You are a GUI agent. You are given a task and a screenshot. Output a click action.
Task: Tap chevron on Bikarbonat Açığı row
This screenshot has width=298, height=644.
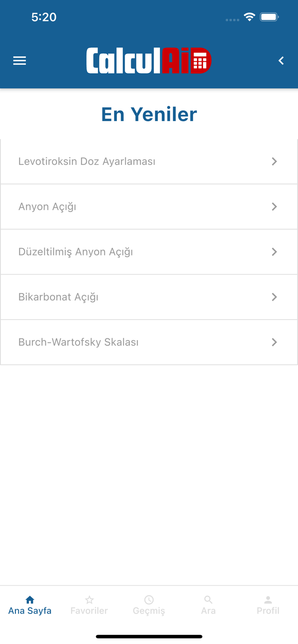click(x=274, y=297)
